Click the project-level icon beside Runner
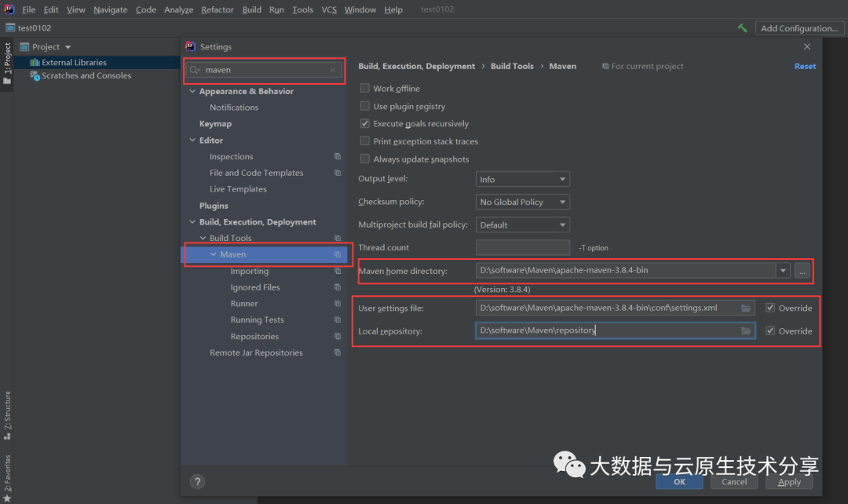 (x=338, y=303)
